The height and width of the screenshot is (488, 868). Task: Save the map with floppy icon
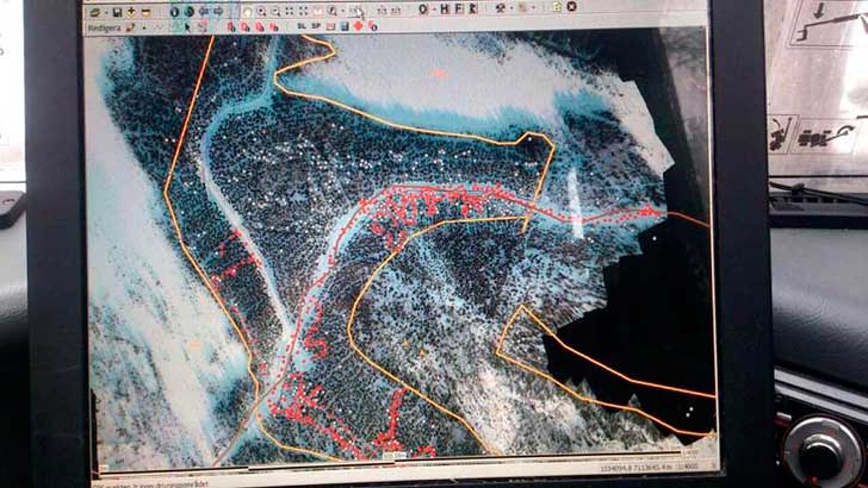click(x=117, y=12)
